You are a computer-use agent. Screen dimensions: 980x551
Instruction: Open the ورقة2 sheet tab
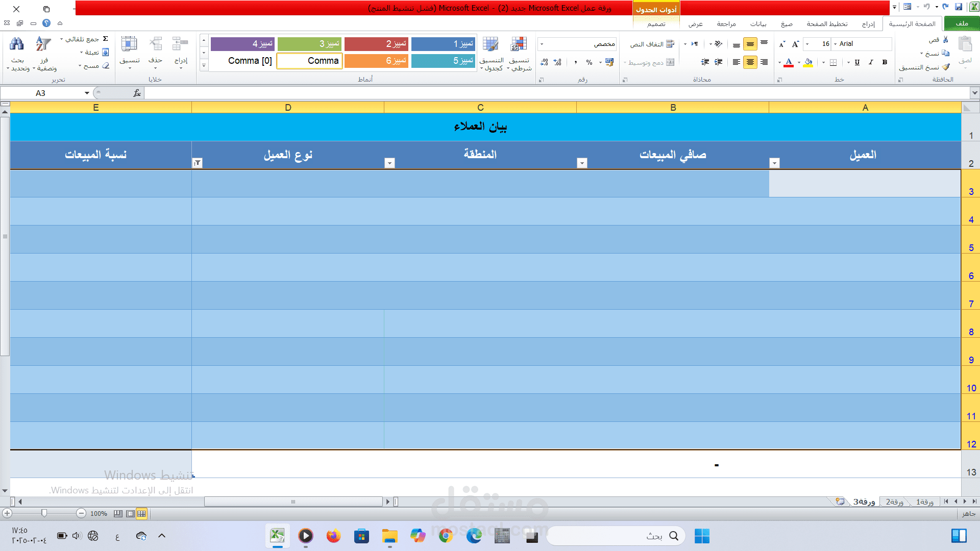pyautogui.click(x=894, y=502)
